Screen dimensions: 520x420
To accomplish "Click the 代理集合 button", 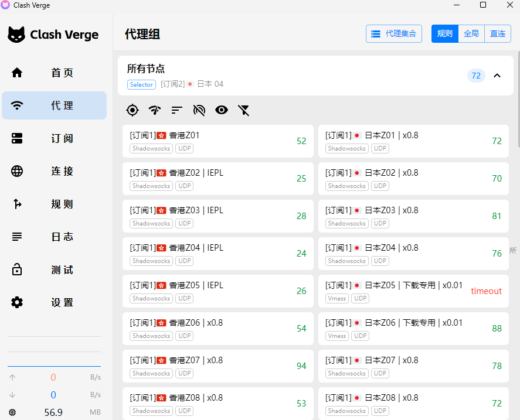I will coord(394,34).
